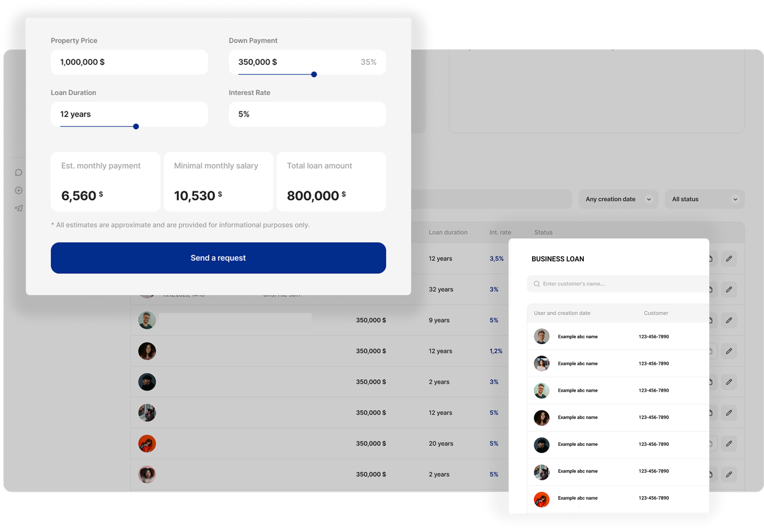Screen dimensions: 764x532
Task: Select the red-background avatar in the 20 years row
Action: pyautogui.click(x=147, y=444)
